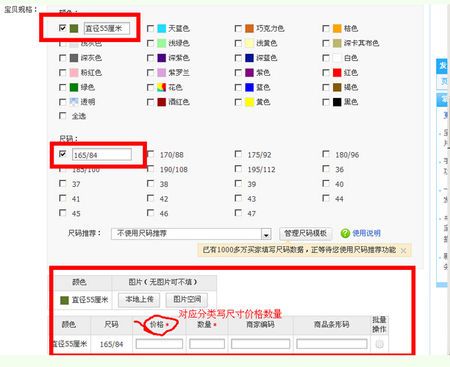Click the multicolor 花色 pattern swatch
This screenshot has width=450, height=367.
[162, 87]
